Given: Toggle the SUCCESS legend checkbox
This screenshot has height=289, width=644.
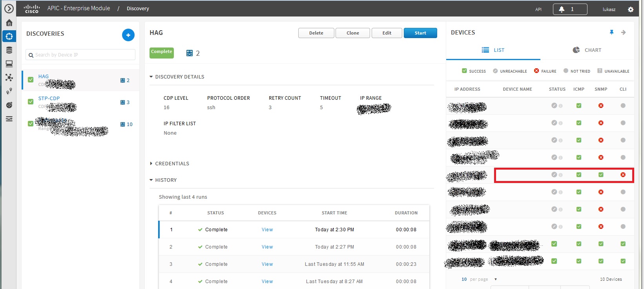Looking at the screenshot, I should pyautogui.click(x=464, y=71).
